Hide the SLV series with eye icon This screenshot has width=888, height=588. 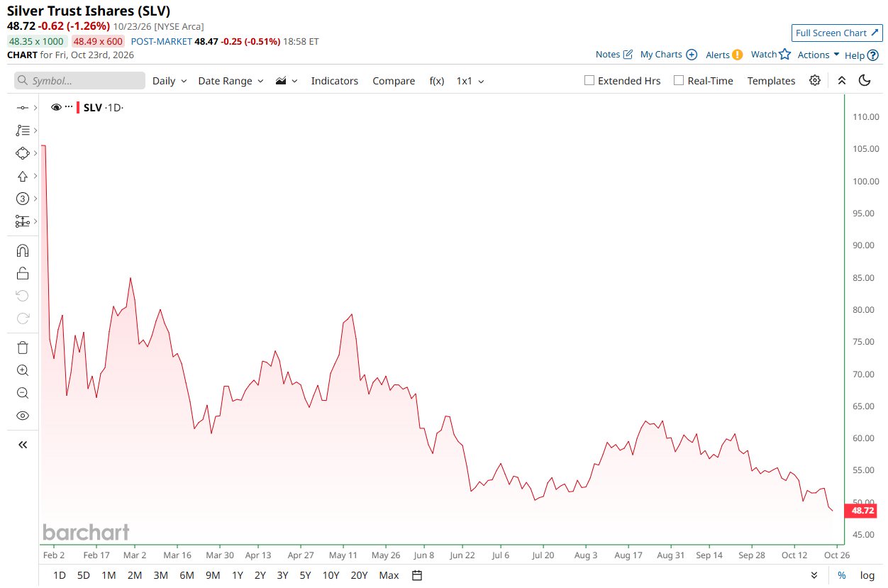(56, 108)
